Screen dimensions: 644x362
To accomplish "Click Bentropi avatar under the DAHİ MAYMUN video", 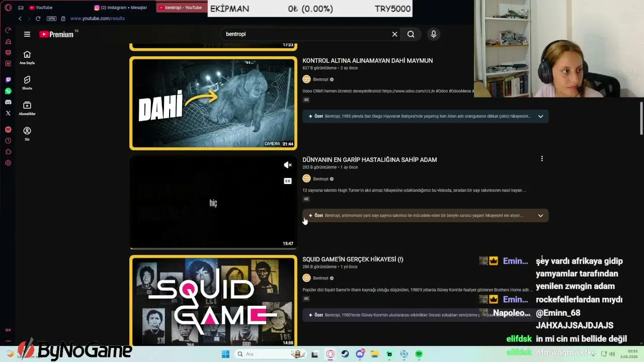I will tap(306, 79).
